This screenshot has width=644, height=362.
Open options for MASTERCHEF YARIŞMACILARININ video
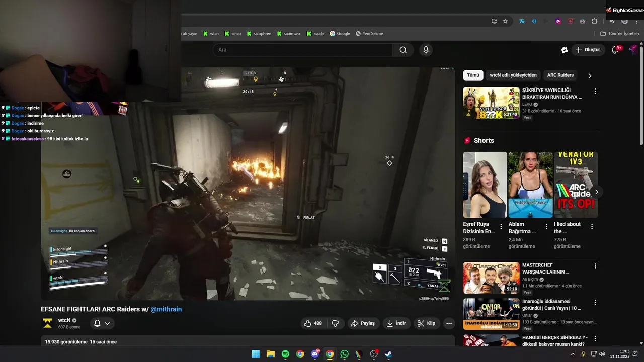(595, 266)
